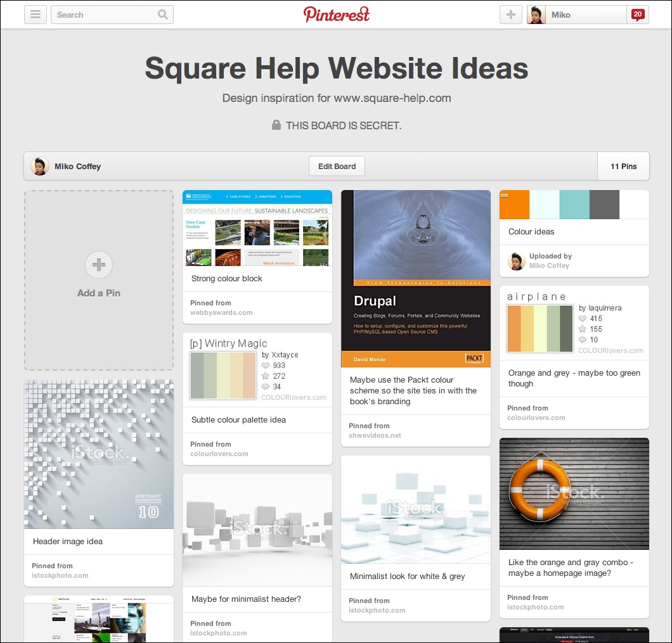Click 'Strong colour block' caption
The image size is (672, 643).
point(227,279)
